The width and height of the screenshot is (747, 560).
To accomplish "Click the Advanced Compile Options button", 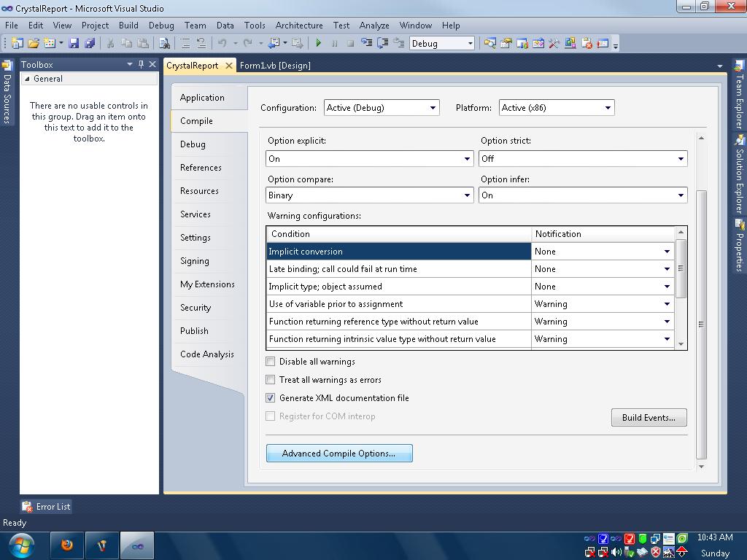I will point(339,453).
